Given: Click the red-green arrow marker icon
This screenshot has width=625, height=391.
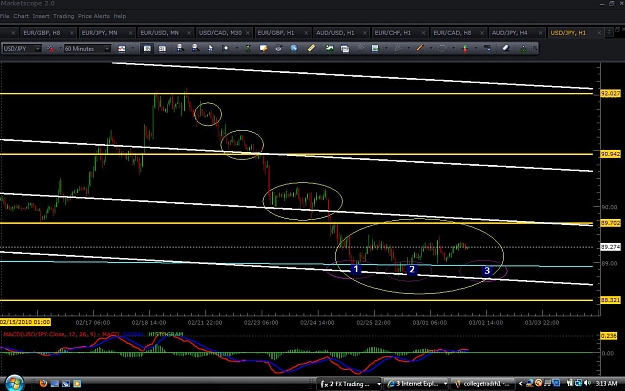Looking at the screenshot, I should pyautogui.click(x=465, y=48).
